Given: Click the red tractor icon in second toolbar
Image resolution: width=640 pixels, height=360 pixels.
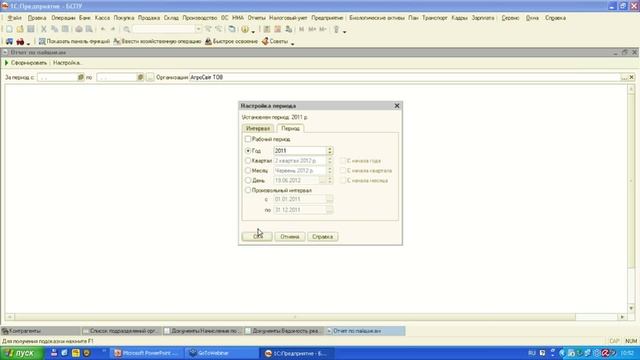Looking at the screenshot, I should 20,42.
